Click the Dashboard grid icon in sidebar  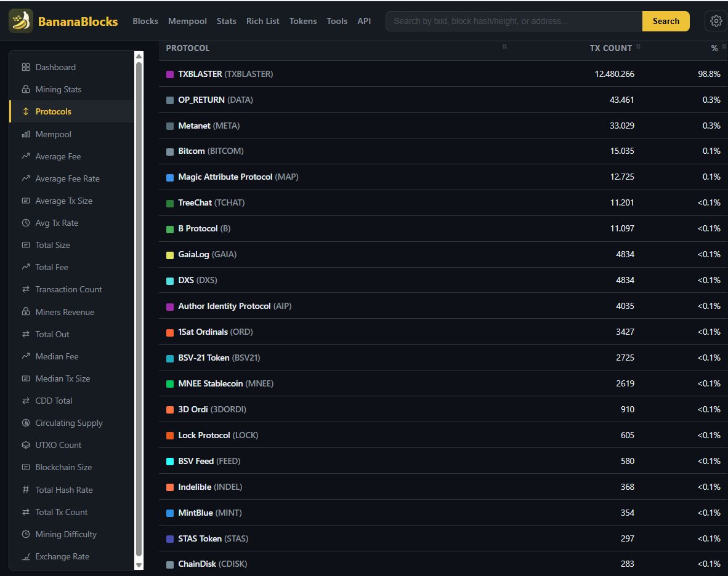[x=25, y=67]
